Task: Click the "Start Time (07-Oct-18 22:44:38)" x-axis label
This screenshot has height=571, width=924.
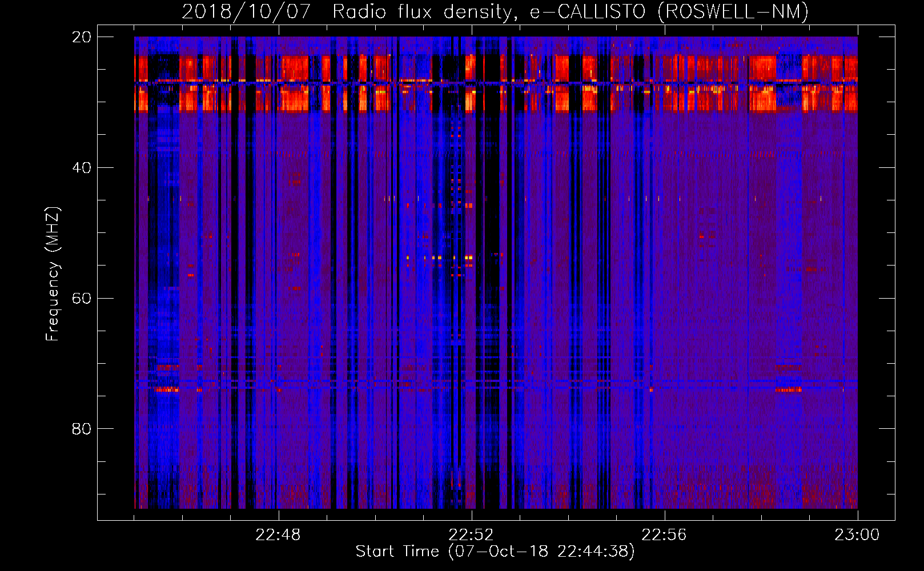Action: [x=495, y=551]
